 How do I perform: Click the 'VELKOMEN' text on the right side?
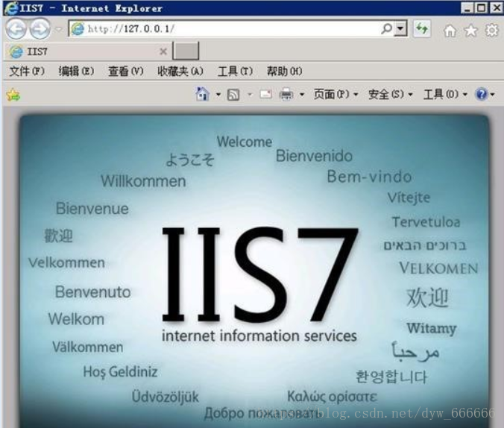coord(438,268)
